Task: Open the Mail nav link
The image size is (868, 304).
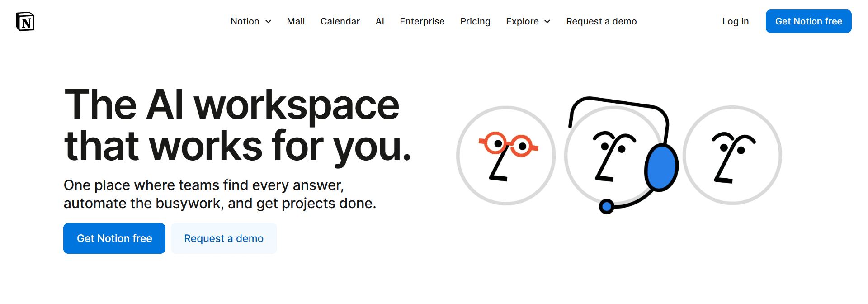Action: pos(296,21)
